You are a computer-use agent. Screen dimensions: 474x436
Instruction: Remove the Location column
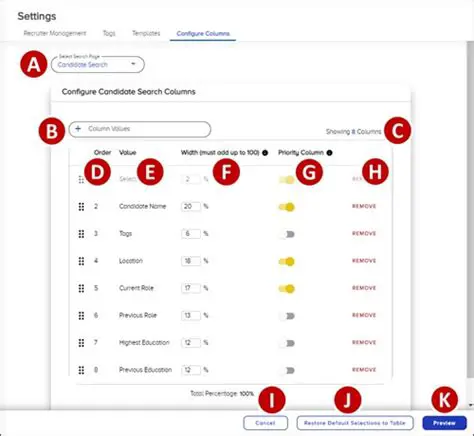pyautogui.click(x=364, y=261)
